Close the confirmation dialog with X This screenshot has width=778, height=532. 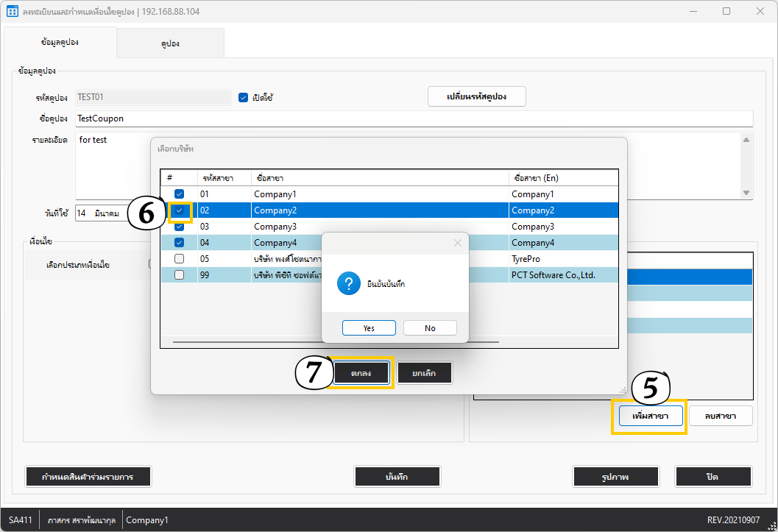tap(457, 243)
